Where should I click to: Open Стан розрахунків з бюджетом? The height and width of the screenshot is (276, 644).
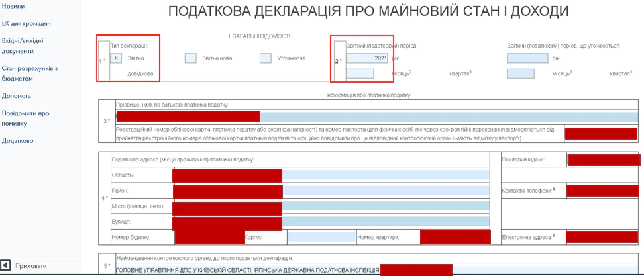(30, 73)
